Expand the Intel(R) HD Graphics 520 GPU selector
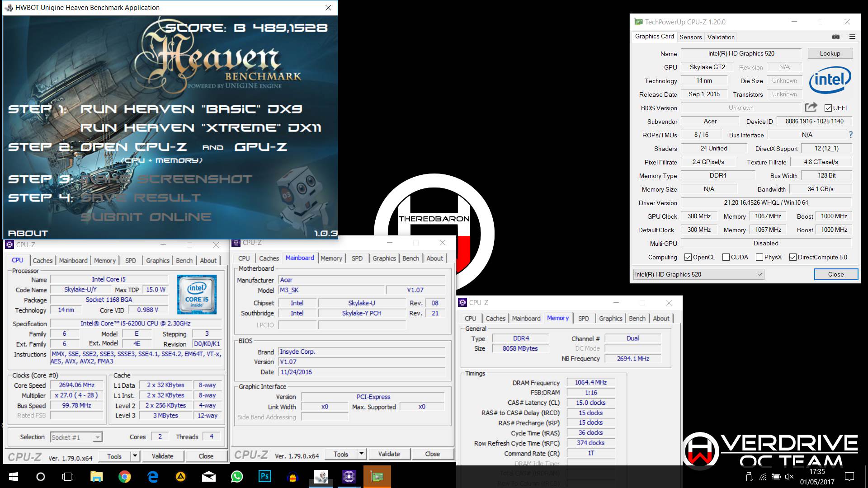This screenshot has height=488, width=868. (699, 274)
